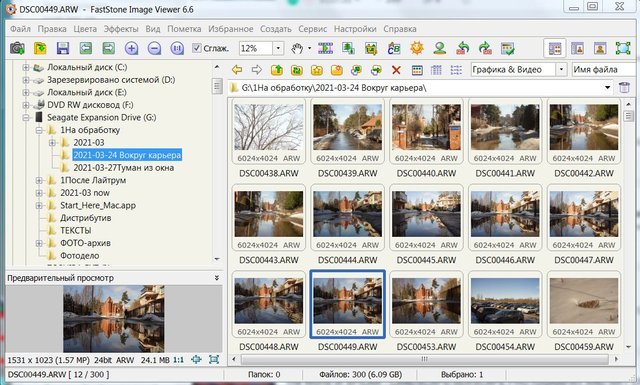Screen dimensions: 640x385
Task: Go up one folder level icon
Action: (277, 70)
